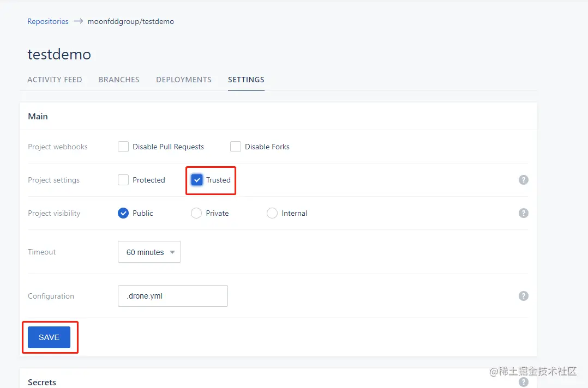Open the Settings tab
The height and width of the screenshot is (388, 588).
coord(246,80)
